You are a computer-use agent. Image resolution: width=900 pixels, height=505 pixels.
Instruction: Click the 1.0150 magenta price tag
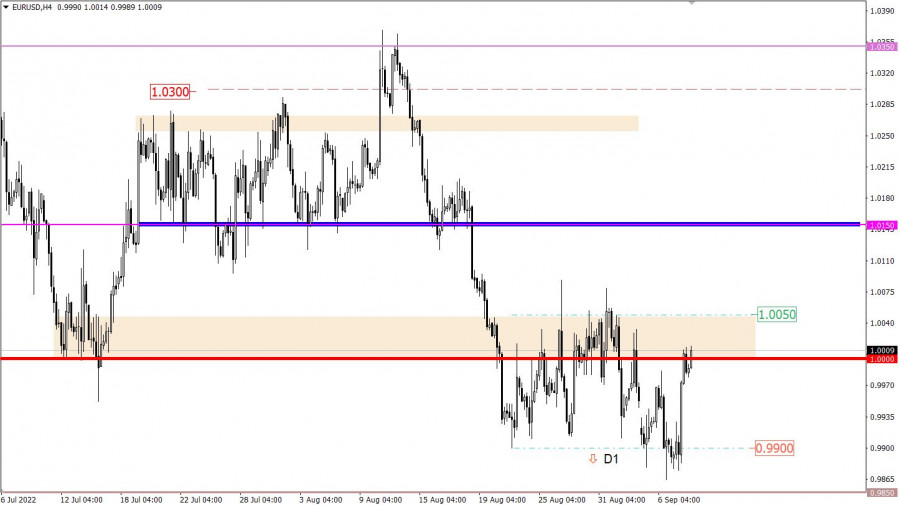[882, 226]
